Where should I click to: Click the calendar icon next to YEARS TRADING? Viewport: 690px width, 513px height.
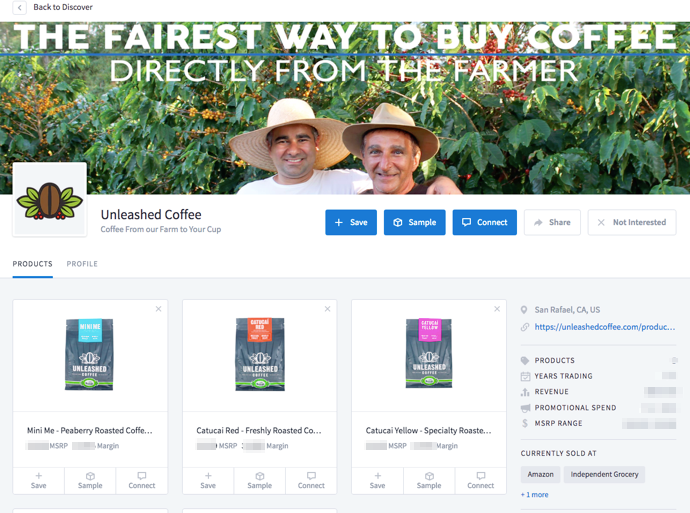click(x=525, y=376)
